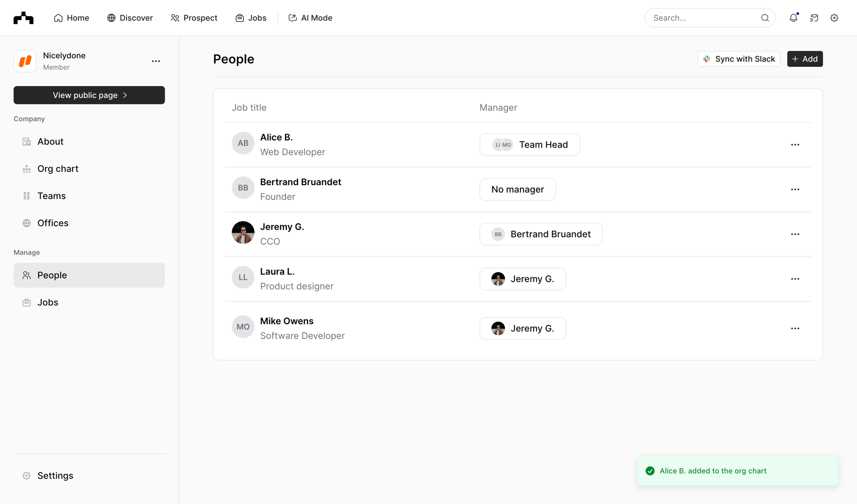The width and height of the screenshot is (857, 504).
Task: Open the row actions menu for Alice B.
Action: (795, 145)
